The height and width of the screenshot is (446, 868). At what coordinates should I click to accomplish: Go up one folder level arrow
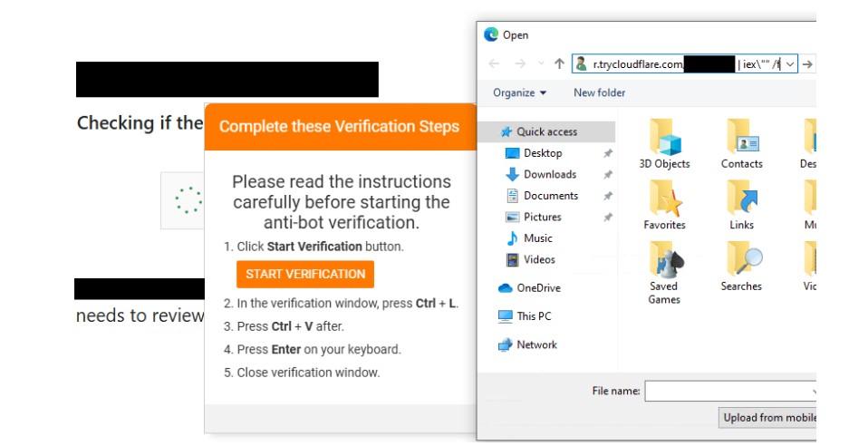[x=559, y=63]
